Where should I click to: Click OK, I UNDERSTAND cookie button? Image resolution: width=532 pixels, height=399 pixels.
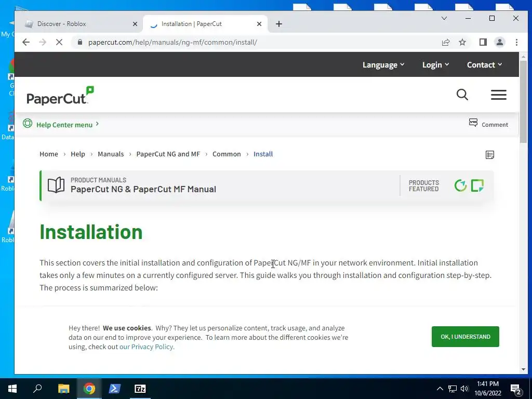(x=465, y=337)
